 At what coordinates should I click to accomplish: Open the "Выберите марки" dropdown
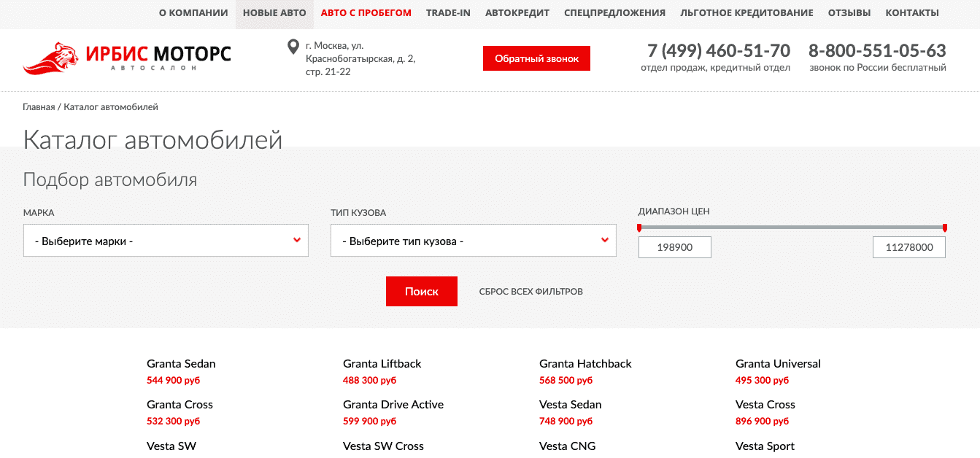click(166, 240)
